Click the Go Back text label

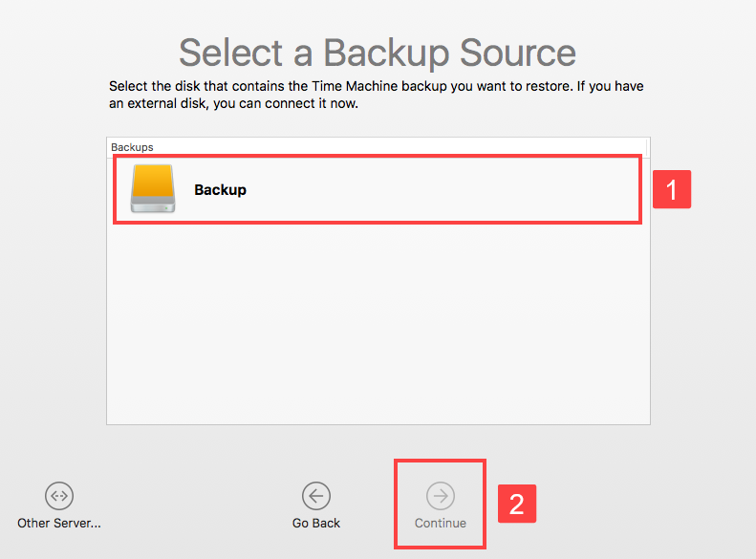point(316,523)
